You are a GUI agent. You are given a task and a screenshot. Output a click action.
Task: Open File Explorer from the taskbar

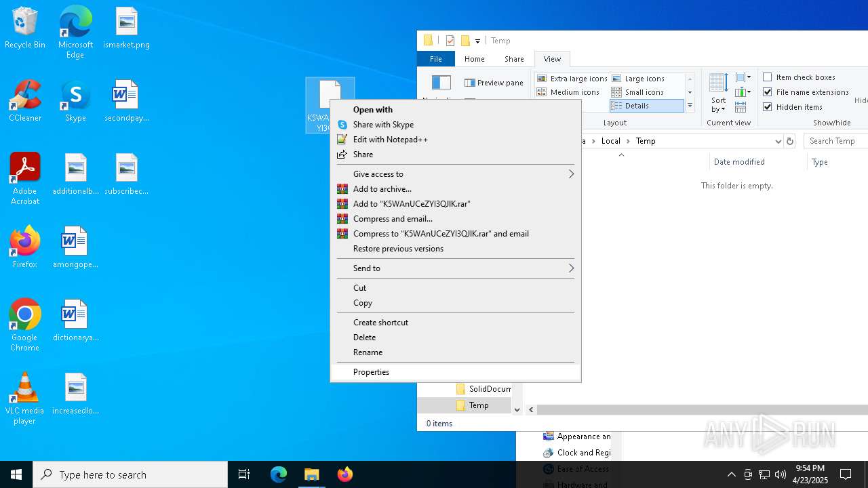tap(312, 474)
